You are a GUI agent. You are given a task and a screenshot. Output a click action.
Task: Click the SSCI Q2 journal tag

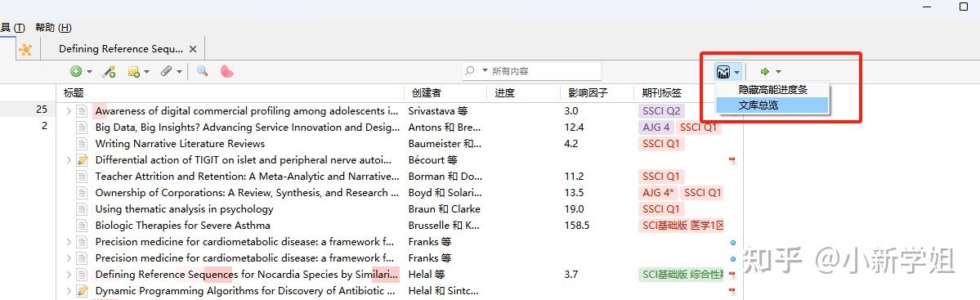(x=661, y=111)
